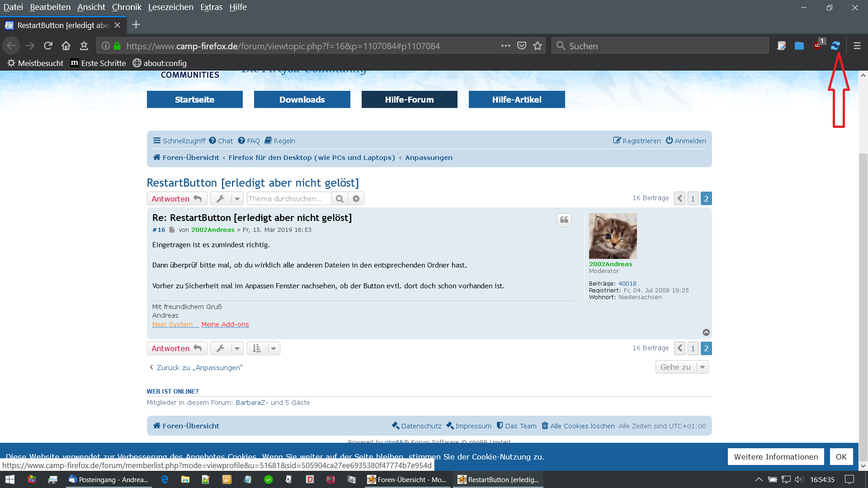Viewport: 868px width, 488px height.
Task: Expand the Schnellzugriff quick access menu
Action: 179,141
